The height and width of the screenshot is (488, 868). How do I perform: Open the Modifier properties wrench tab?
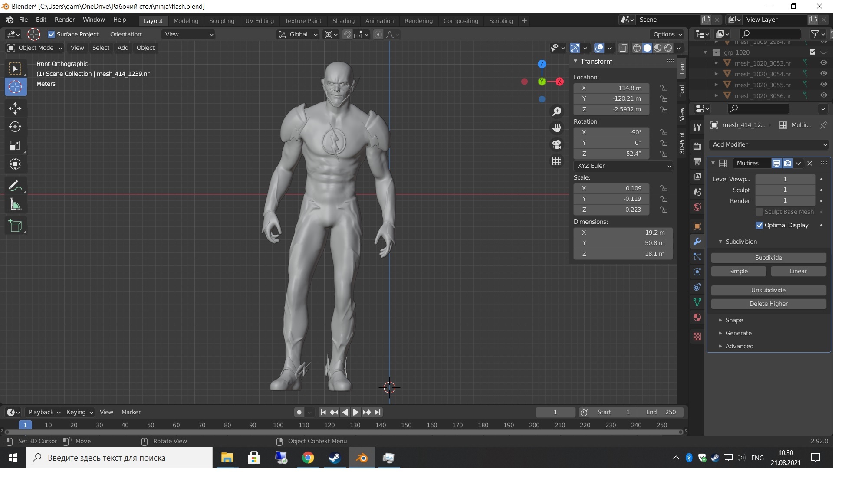tap(697, 242)
